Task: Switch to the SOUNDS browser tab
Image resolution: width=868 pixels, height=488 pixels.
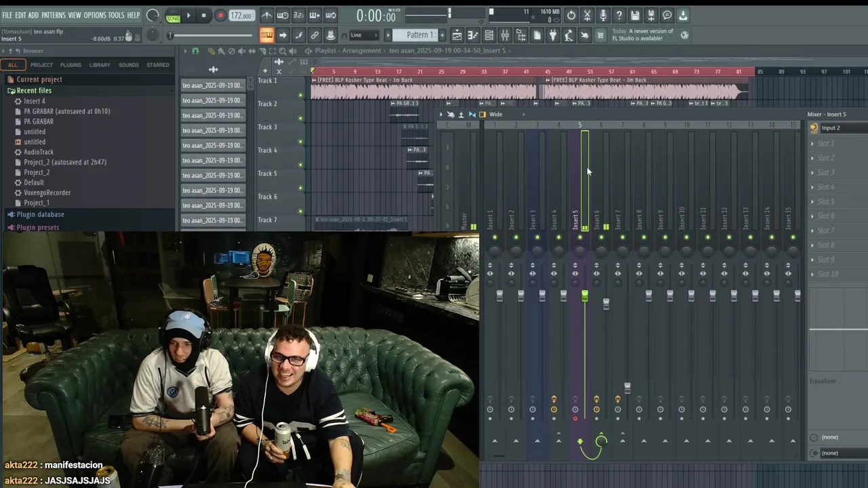Action: click(x=129, y=65)
